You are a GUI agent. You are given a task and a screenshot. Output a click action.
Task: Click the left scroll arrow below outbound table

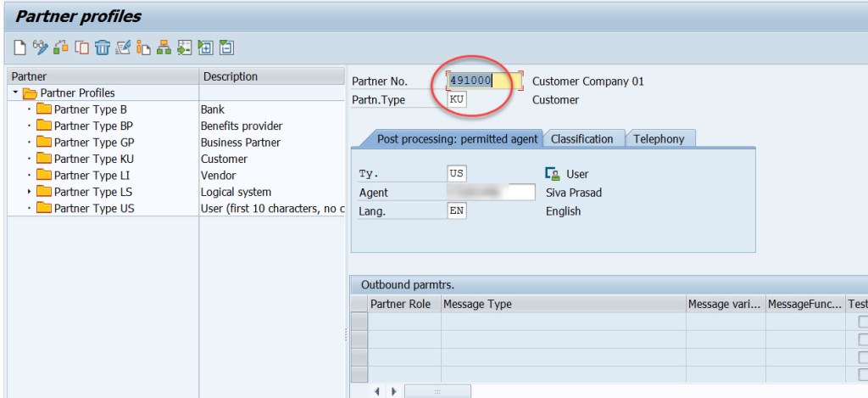point(377,391)
